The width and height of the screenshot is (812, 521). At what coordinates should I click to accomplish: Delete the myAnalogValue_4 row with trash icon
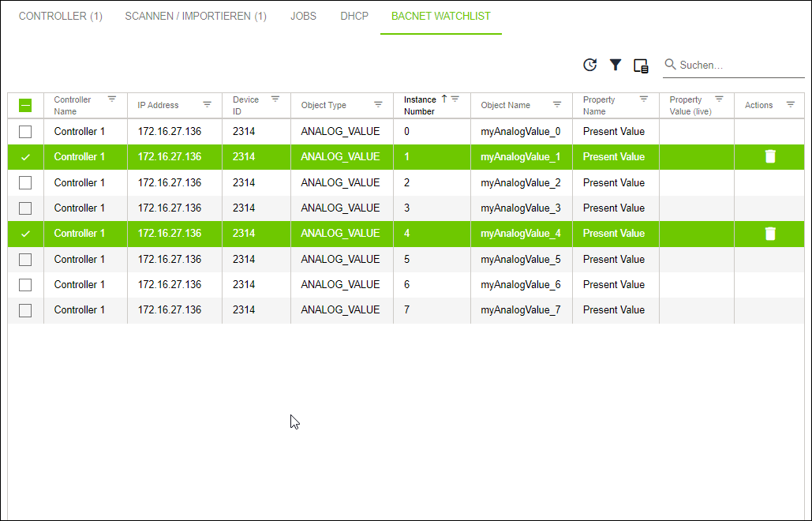[x=770, y=234]
